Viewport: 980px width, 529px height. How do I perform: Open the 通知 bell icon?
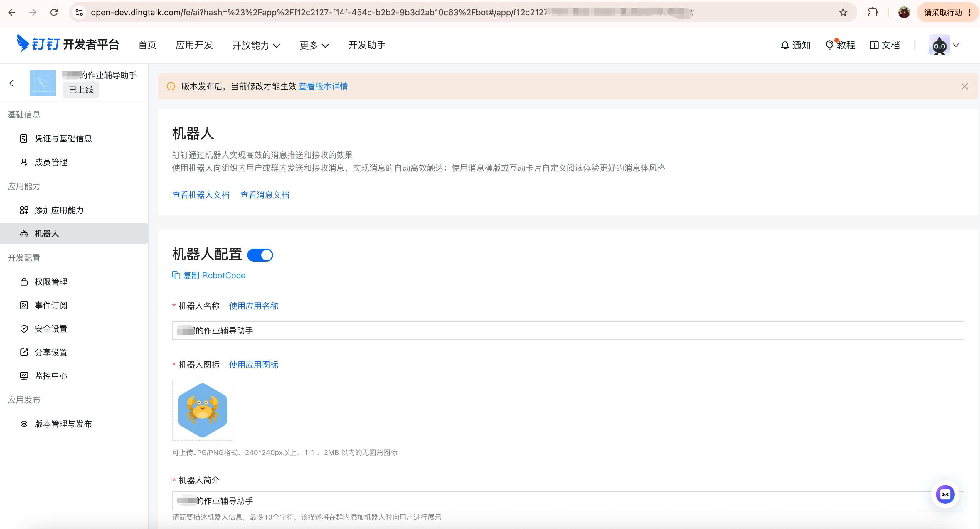(784, 45)
